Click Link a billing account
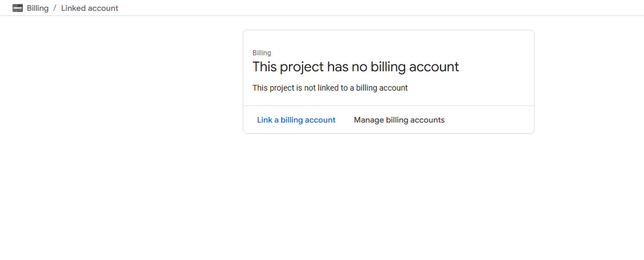 [296, 120]
